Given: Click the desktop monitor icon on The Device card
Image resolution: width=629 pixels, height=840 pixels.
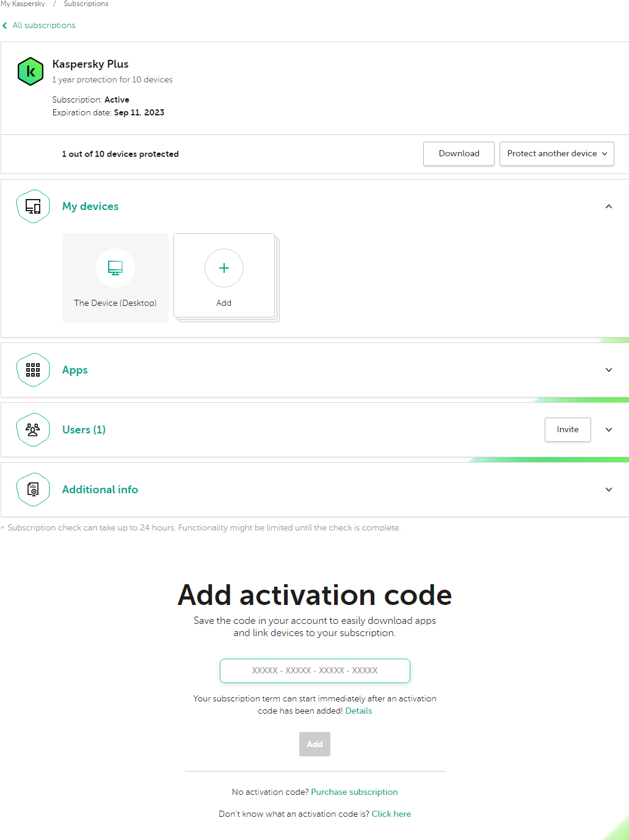Looking at the screenshot, I should point(115,267).
